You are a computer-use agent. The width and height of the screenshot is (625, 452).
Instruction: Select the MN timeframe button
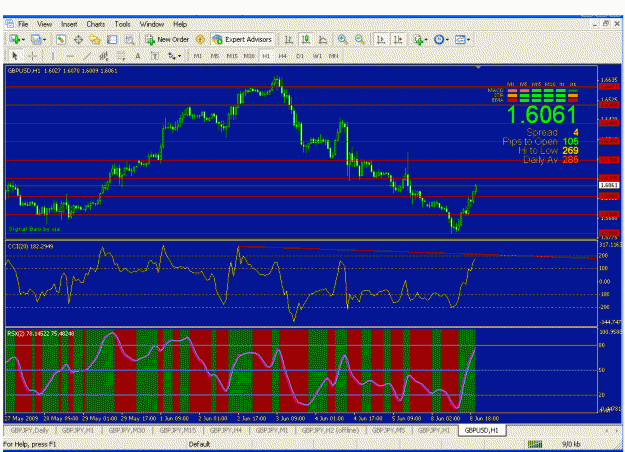pyautogui.click(x=334, y=56)
